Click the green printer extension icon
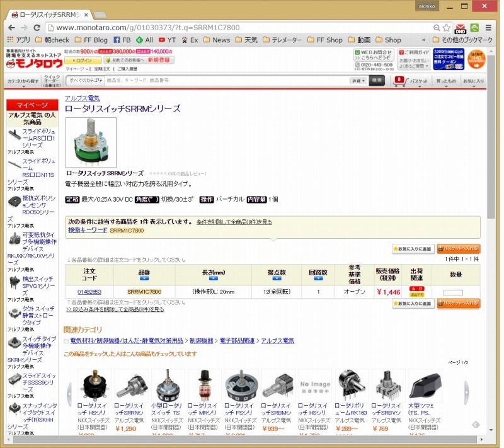This screenshot has height=448, width=504. [474, 28]
